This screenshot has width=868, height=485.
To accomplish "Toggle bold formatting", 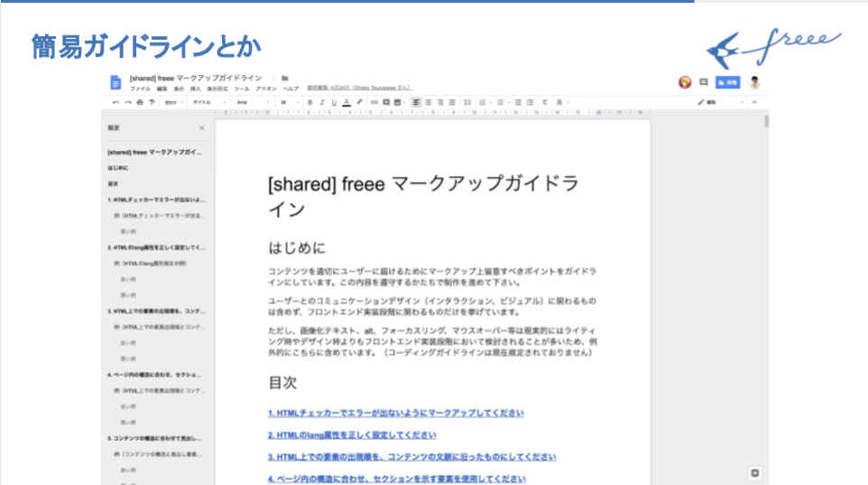I will [x=309, y=102].
